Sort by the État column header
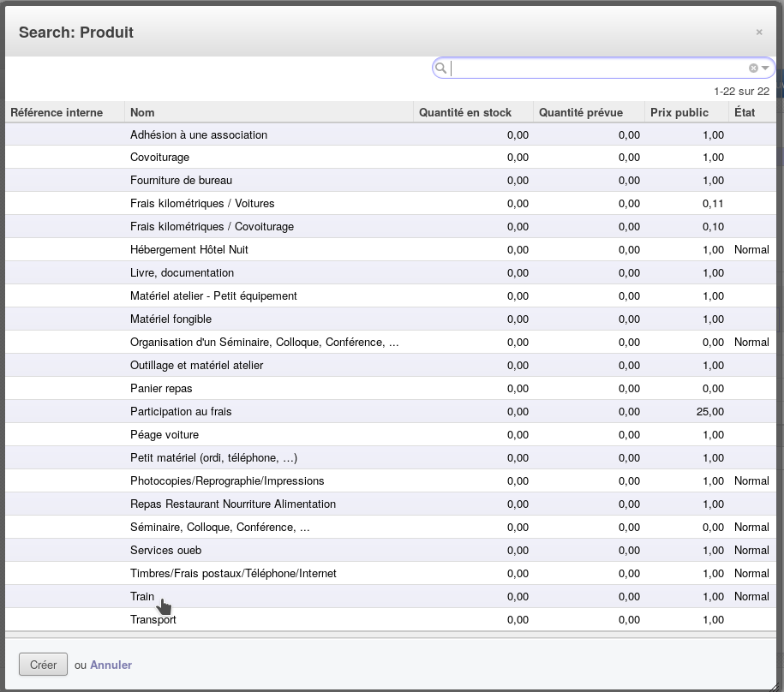The image size is (784, 692). point(752,112)
